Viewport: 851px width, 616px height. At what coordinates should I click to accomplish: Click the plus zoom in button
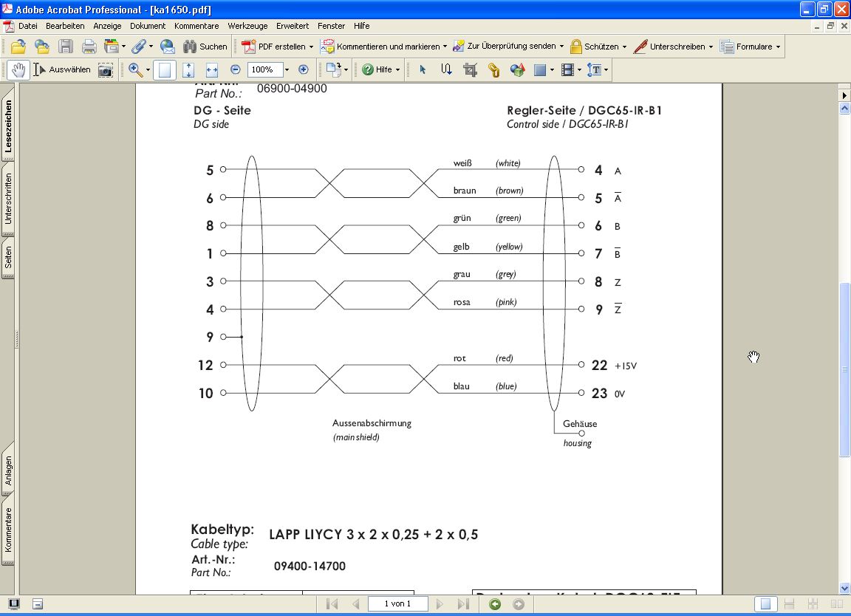pyautogui.click(x=304, y=69)
